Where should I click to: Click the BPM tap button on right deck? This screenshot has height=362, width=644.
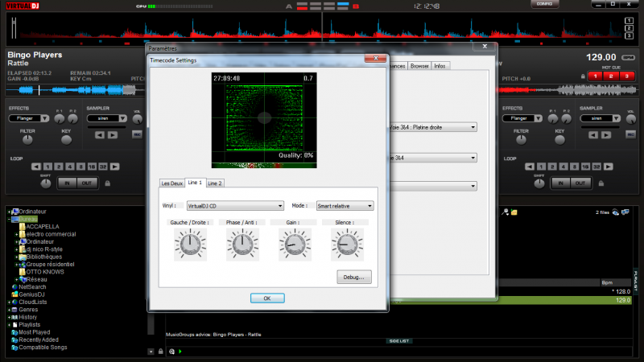tap(626, 58)
